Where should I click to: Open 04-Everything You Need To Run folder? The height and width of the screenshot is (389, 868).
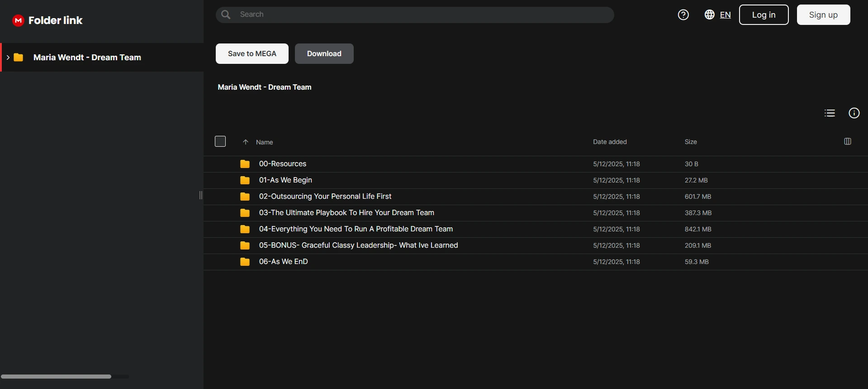356,229
